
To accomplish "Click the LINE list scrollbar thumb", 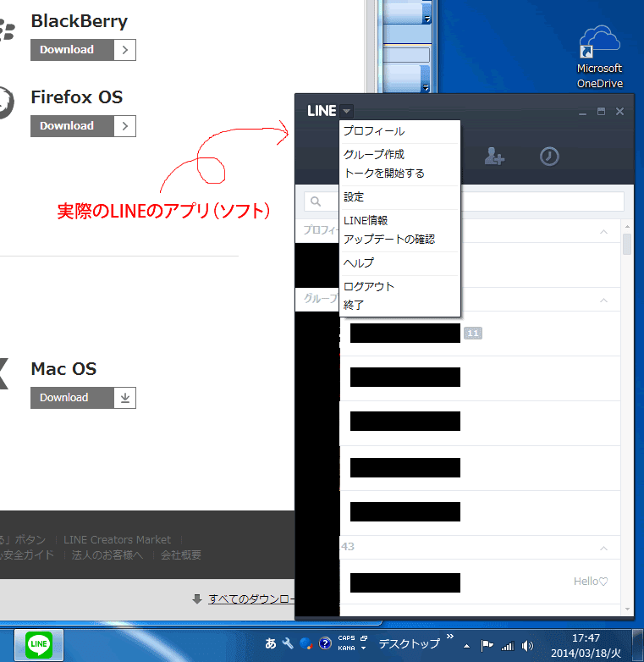I will point(627,244).
